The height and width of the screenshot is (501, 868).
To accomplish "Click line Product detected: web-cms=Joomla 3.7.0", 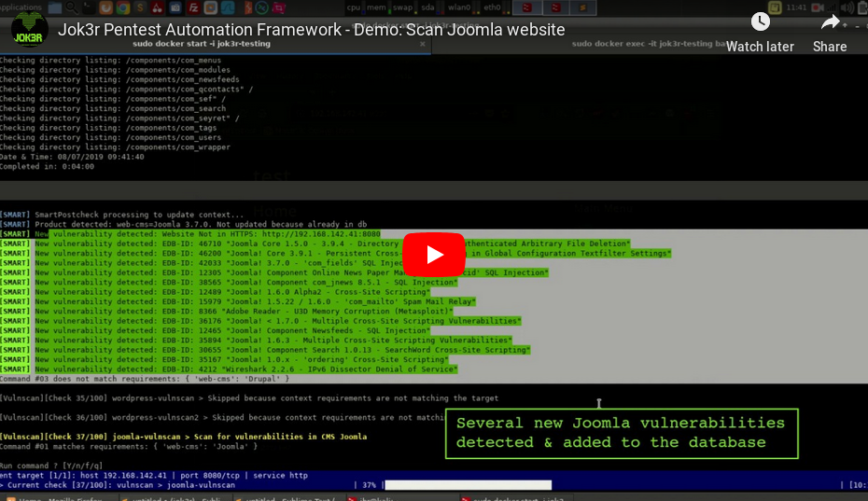I will pyautogui.click(x=183, y=224).
